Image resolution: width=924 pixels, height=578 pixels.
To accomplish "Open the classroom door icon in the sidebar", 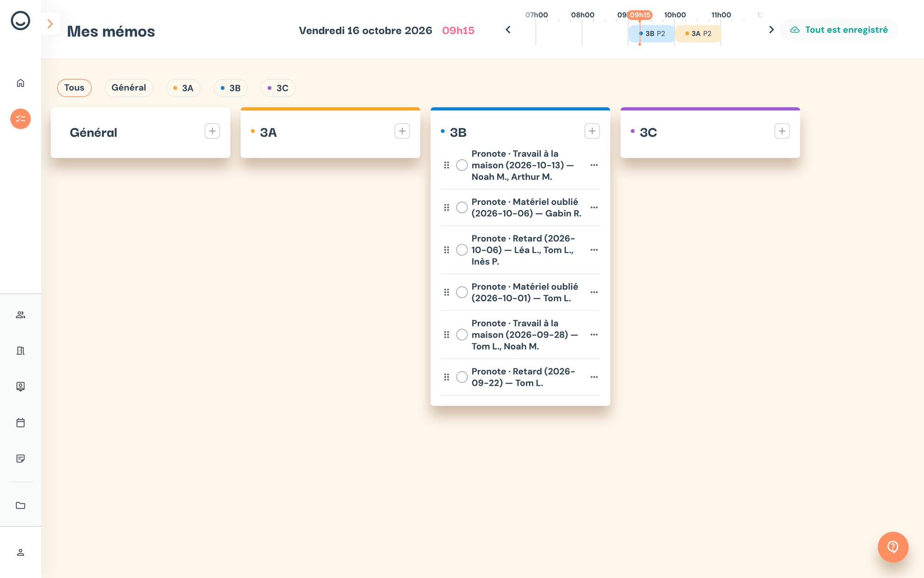I will (20, 350).
